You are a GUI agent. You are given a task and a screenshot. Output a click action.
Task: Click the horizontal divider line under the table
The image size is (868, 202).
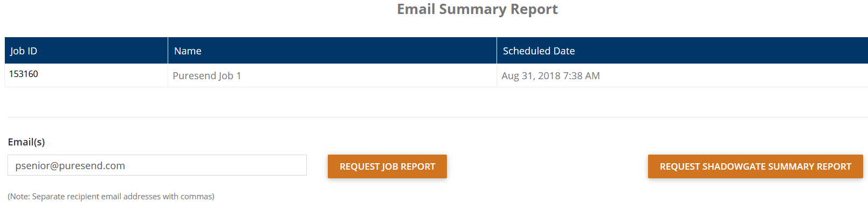click(x=438, y=117)
